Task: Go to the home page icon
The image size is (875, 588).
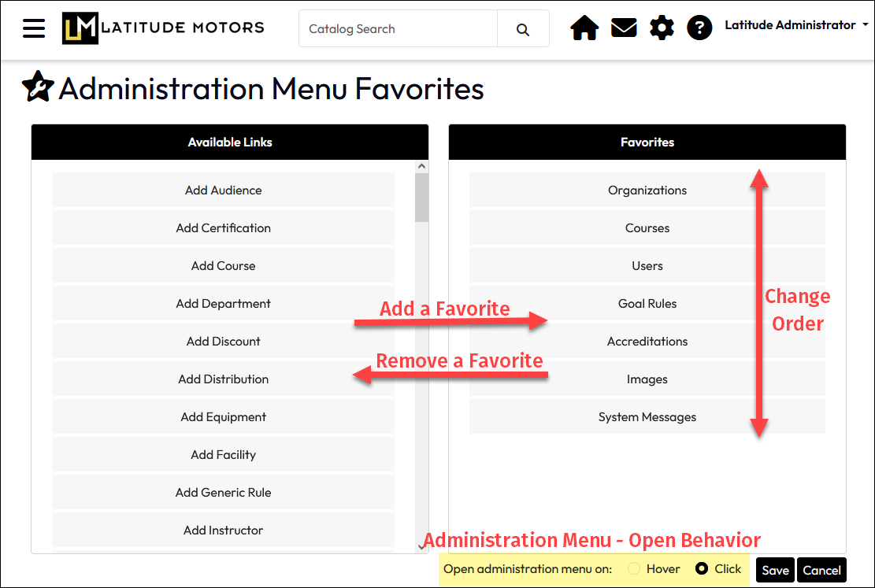Action: (x=584, y=28)
